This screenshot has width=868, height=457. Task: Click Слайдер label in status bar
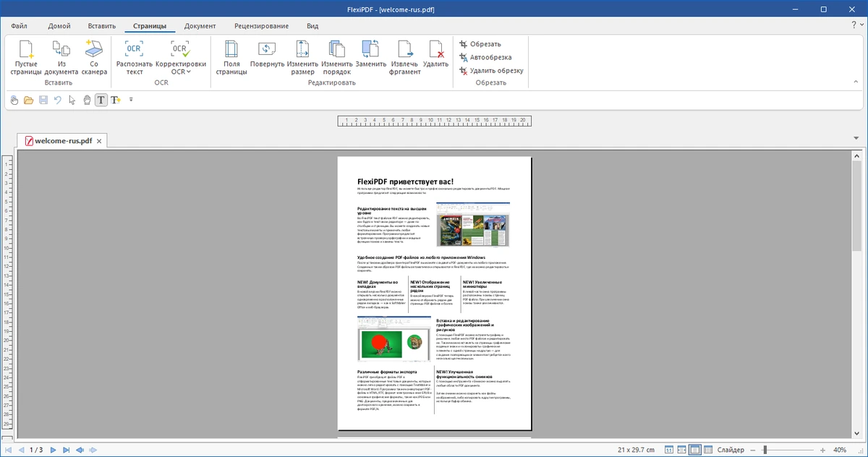[x=731, y=450]
